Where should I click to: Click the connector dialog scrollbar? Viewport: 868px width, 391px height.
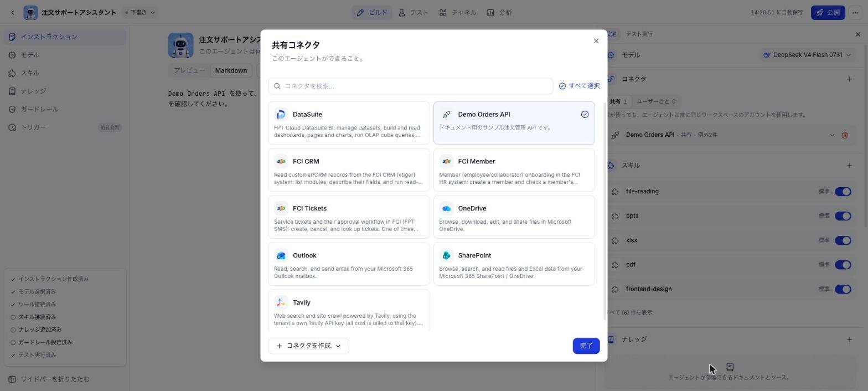(604, 210)
